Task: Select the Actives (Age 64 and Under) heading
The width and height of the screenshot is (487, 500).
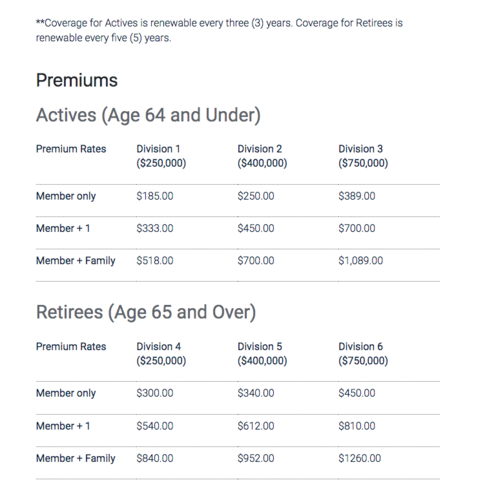Action: pyautogui.click(x=148, y=115)
